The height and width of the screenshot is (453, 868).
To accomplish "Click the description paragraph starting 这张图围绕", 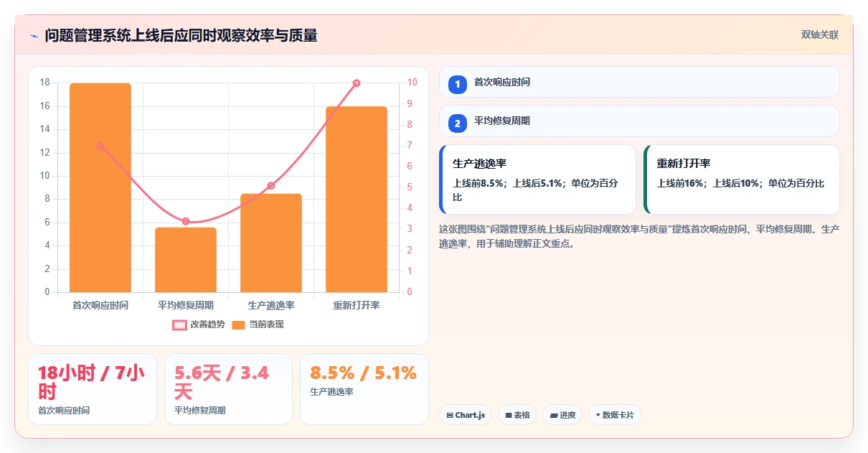I will click(x=639, y=235).
